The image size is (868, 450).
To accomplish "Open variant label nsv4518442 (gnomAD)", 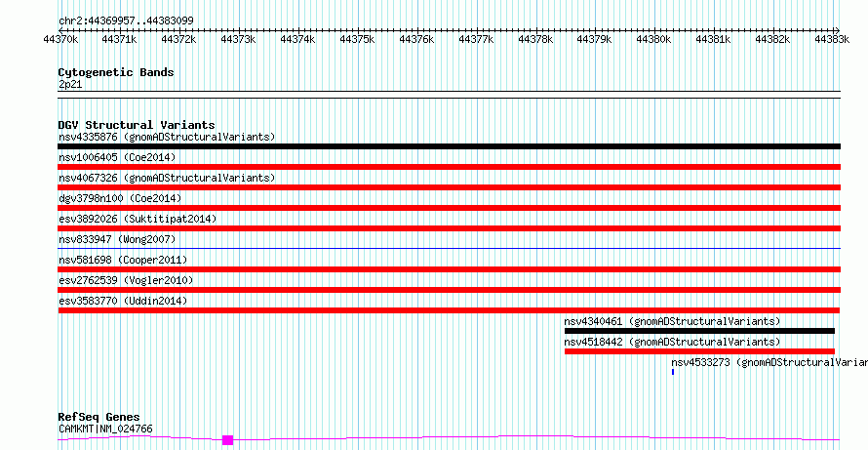I will [672, 342].
